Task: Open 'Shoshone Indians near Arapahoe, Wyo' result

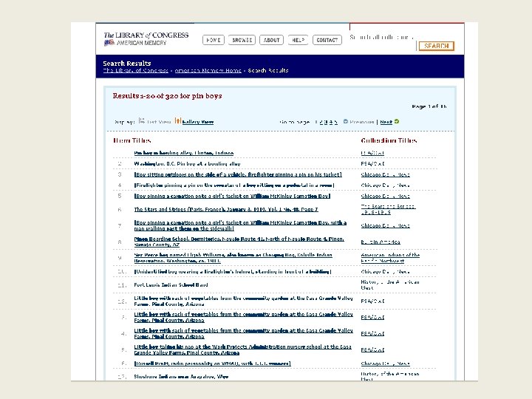Action: pyautogui.click(x=181, y=377)
